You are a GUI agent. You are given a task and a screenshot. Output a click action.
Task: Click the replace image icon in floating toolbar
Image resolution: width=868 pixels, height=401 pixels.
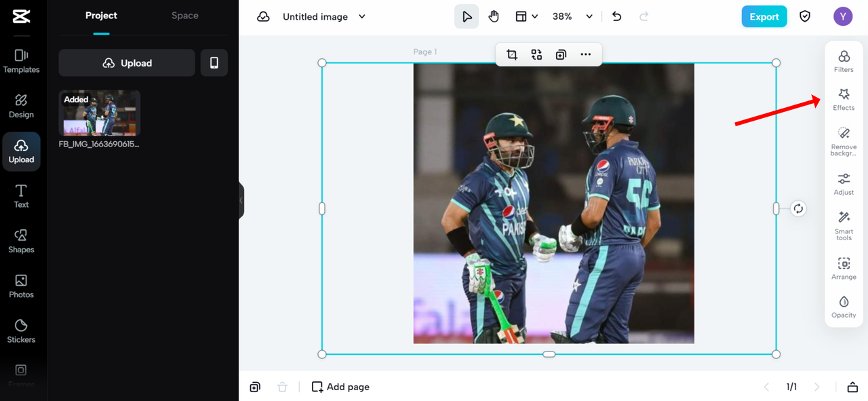(536, 54)
